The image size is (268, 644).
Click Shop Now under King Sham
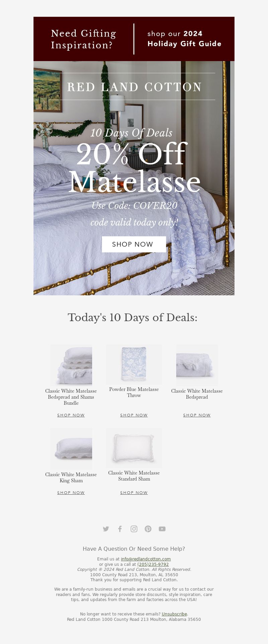(71, 493)
